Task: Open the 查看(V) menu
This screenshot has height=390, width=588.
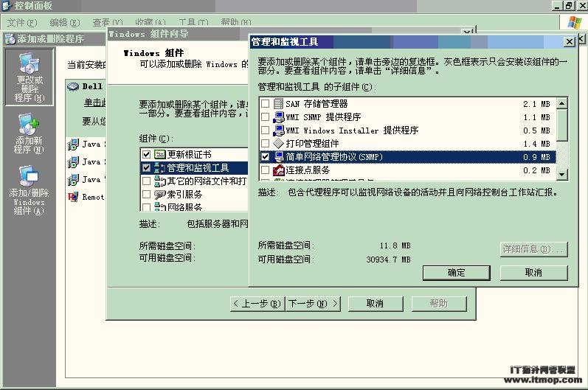Action: (x=108, y=22)
